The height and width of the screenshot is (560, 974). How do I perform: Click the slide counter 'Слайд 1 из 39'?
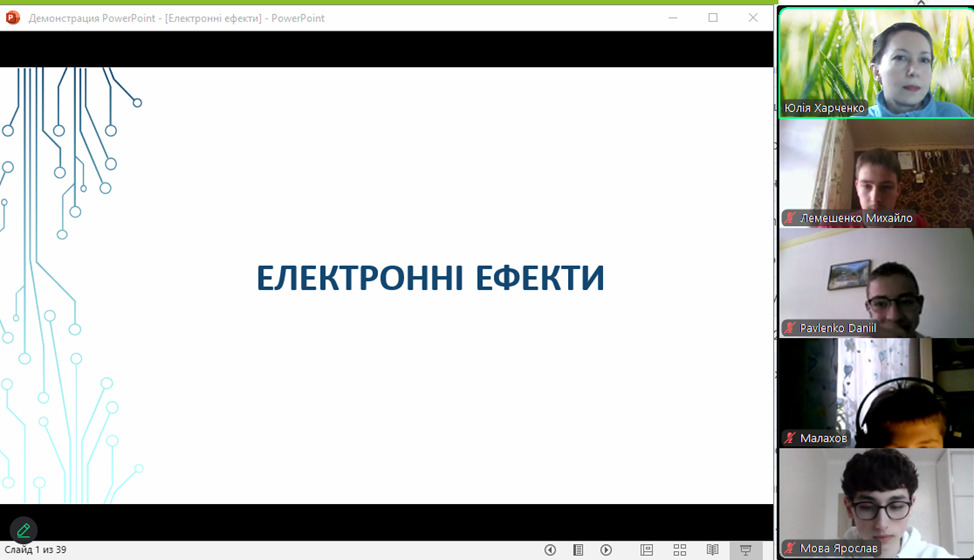click(x=35, y=550)
